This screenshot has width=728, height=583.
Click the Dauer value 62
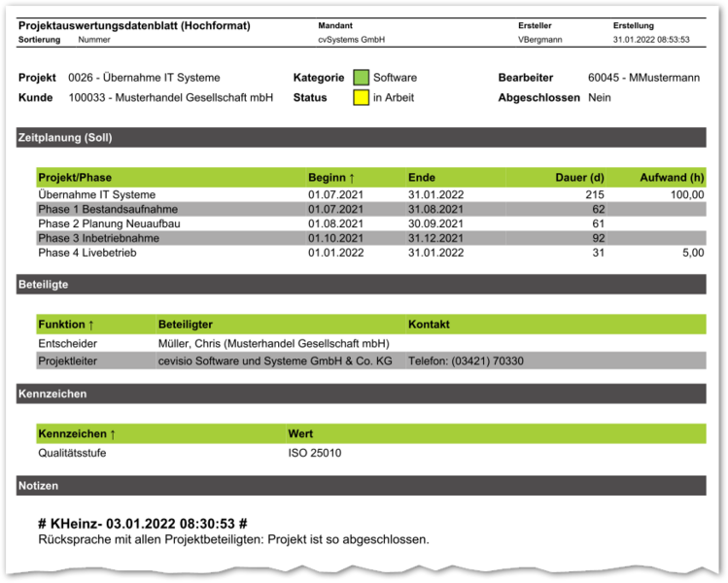[x=598, y=209]
